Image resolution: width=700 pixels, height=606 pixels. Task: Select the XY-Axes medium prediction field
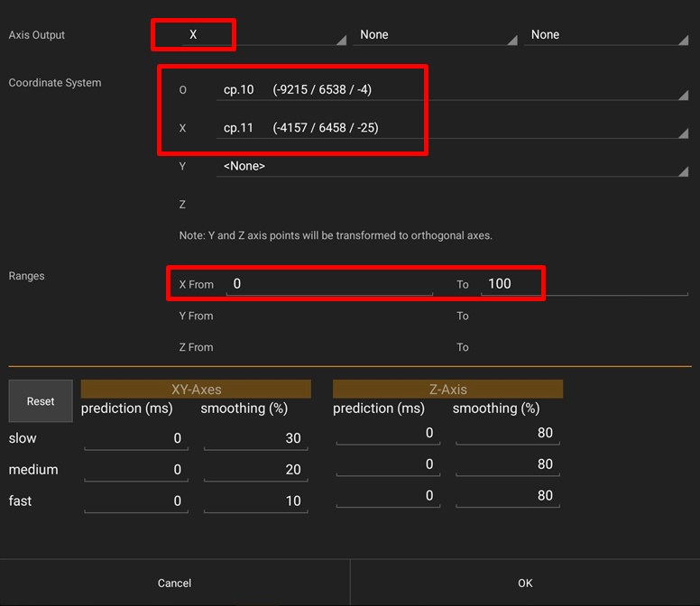(x=137, y=470)
